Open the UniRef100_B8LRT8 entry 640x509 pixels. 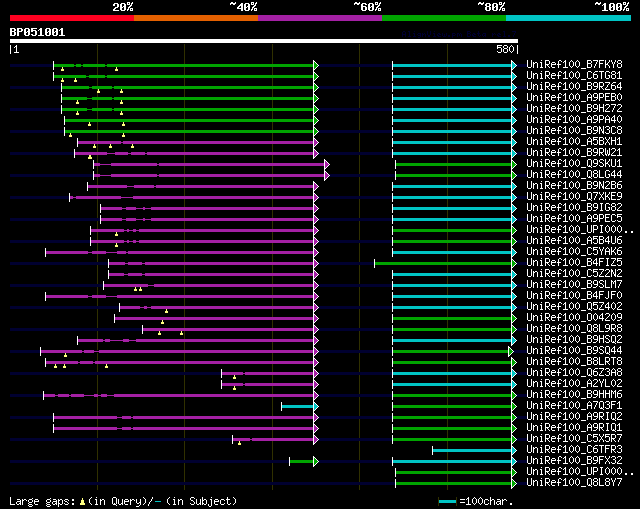tap(574, 362)
